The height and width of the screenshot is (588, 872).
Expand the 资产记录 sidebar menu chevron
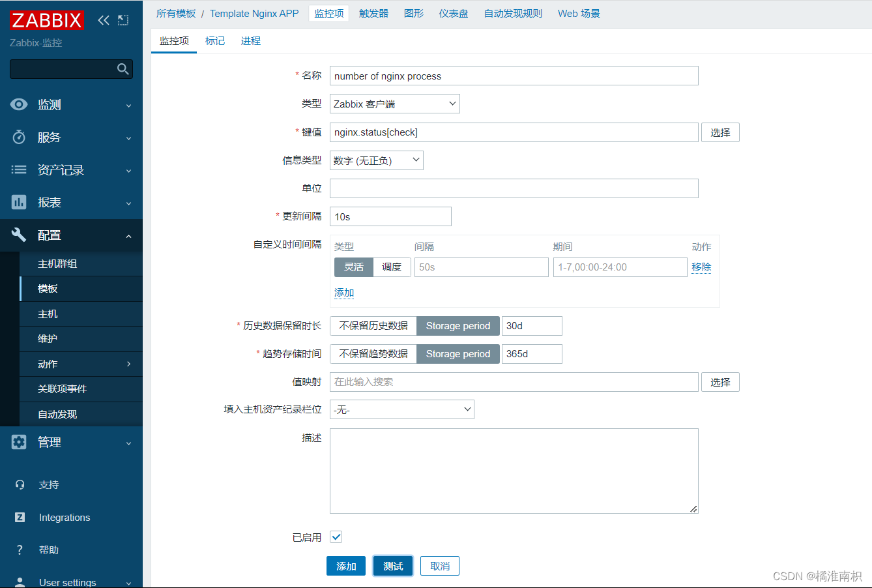(128, 171)
